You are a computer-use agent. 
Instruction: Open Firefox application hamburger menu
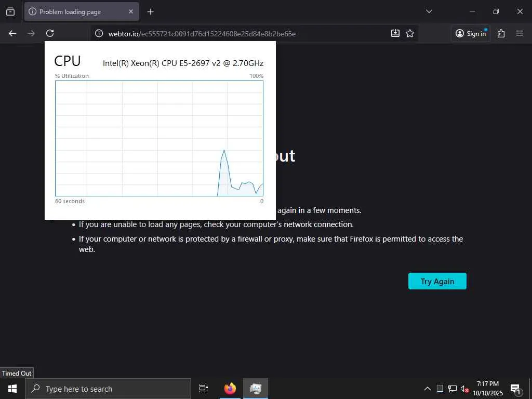point(520,33)
